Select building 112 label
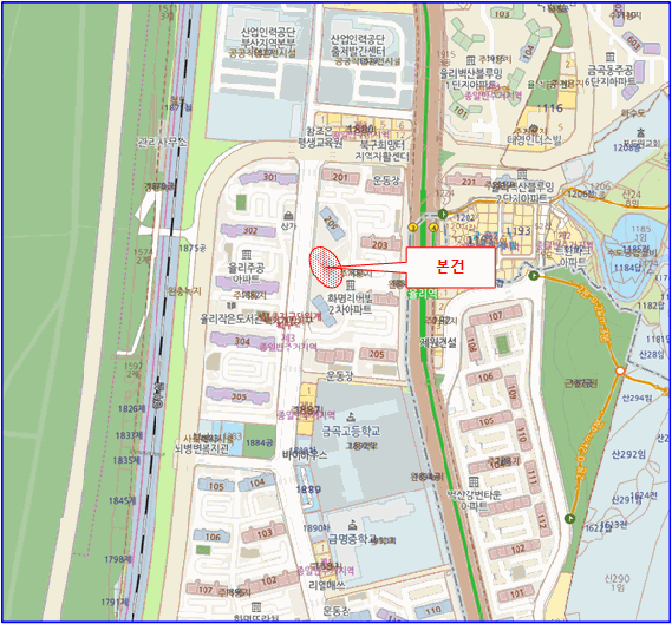The width and height of the screenshot is (672, 624). click(541, 521)
